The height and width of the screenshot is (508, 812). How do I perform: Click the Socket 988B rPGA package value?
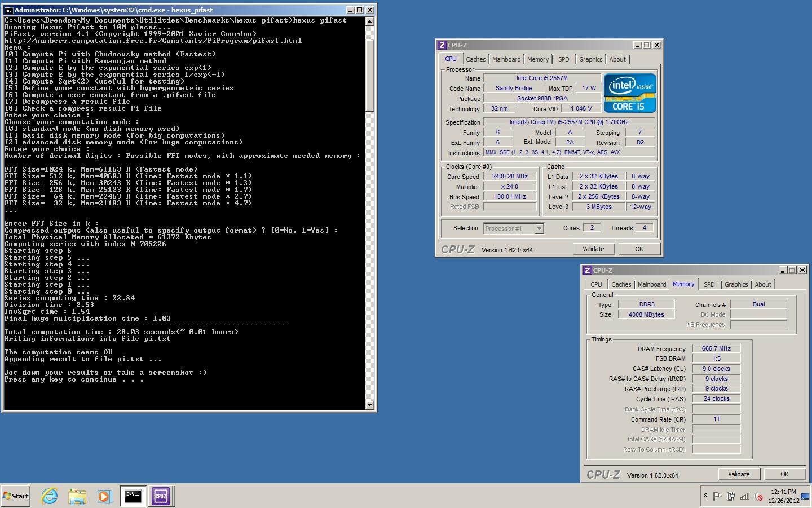542,98
